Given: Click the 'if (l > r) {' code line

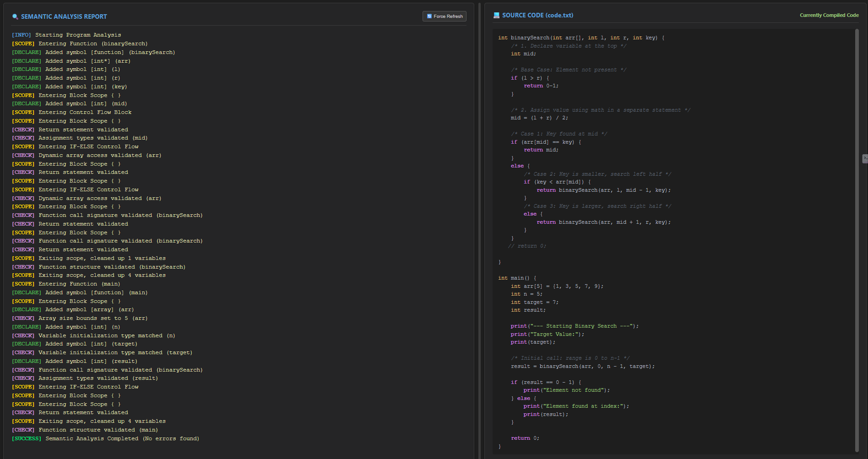Looking at the screenshot, I should pos(530,78).
